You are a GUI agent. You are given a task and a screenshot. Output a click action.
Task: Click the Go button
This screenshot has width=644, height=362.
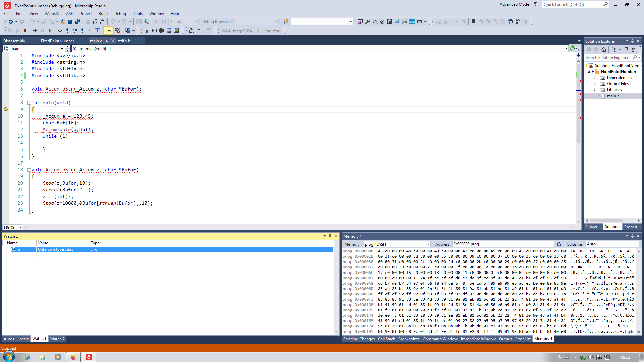point(575,48)
